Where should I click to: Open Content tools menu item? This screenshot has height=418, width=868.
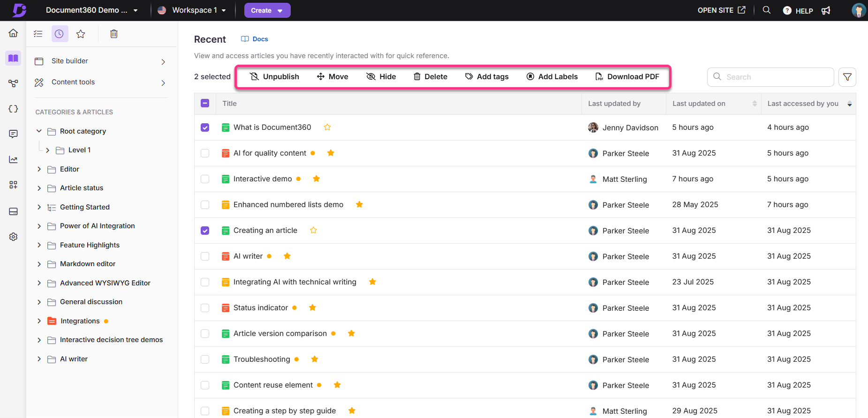(101, 82)
